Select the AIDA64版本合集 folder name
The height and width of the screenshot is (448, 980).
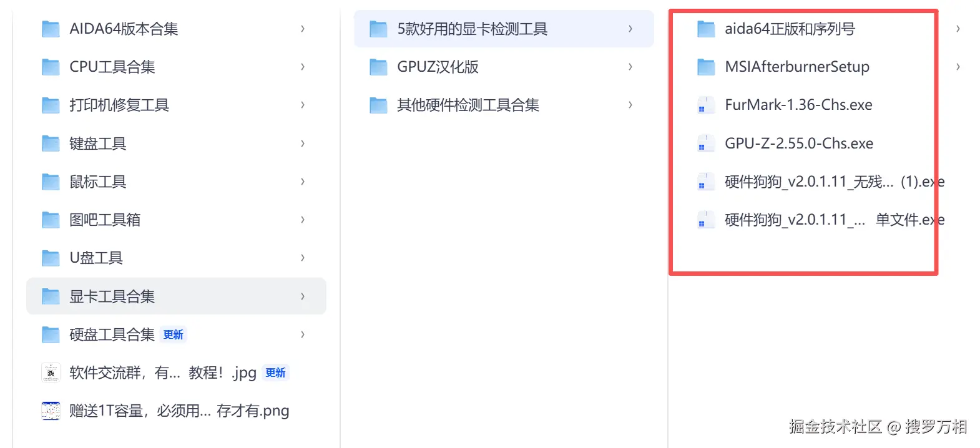(x=124, y=29)
